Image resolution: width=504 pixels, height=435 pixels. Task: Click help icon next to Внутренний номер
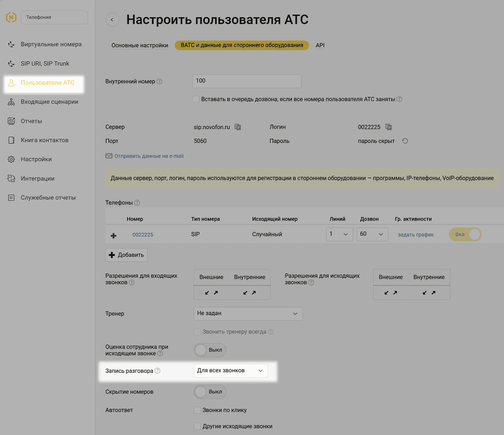[x=159, y=81]
